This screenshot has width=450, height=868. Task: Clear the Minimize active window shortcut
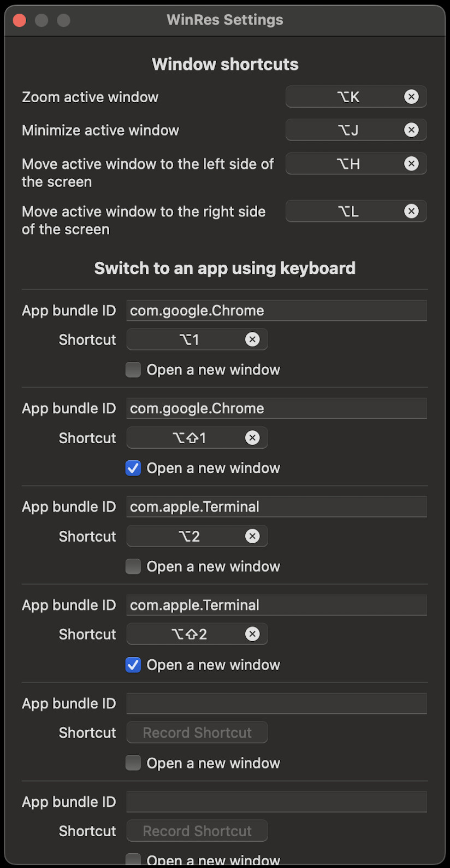pos(411,130)
